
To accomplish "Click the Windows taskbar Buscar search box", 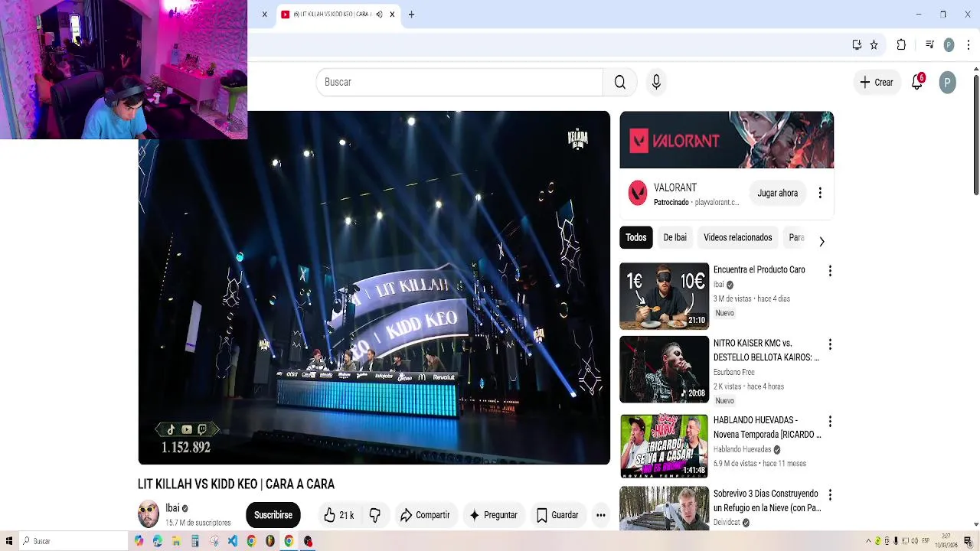I will click(x=73, y=541).
